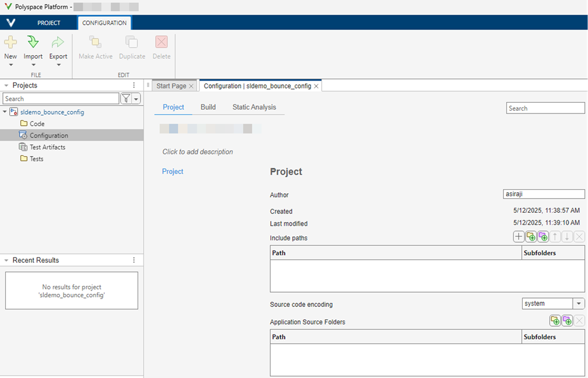Click the Last modified date value
This screenshot has width=588, height=378.
[546, 222]
